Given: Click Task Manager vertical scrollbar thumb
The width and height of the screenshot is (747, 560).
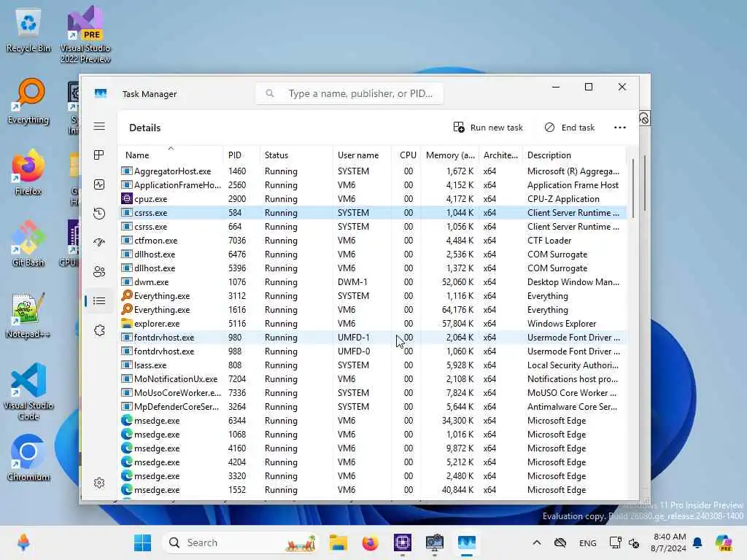Looking at the screenshot, I should [632, 188].
